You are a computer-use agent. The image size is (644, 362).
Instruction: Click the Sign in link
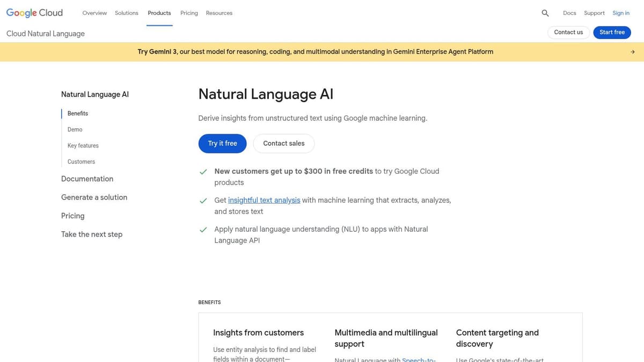[x=621, y=13]
